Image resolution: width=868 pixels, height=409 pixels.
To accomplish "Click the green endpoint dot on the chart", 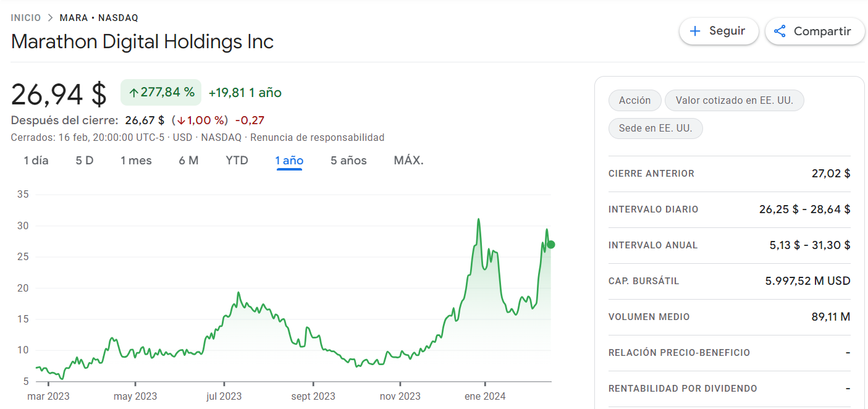I will pyautogui.click(x=550, y=245).
